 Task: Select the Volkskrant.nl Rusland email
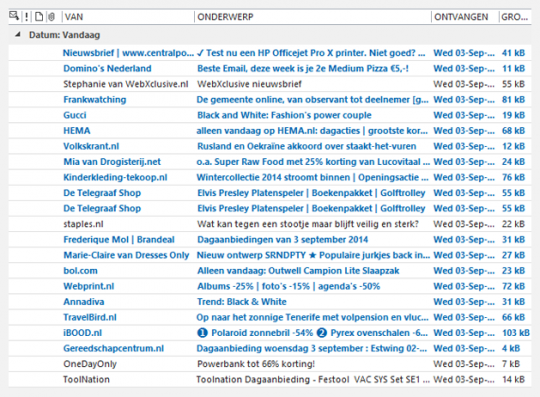[x=270, y=146]
